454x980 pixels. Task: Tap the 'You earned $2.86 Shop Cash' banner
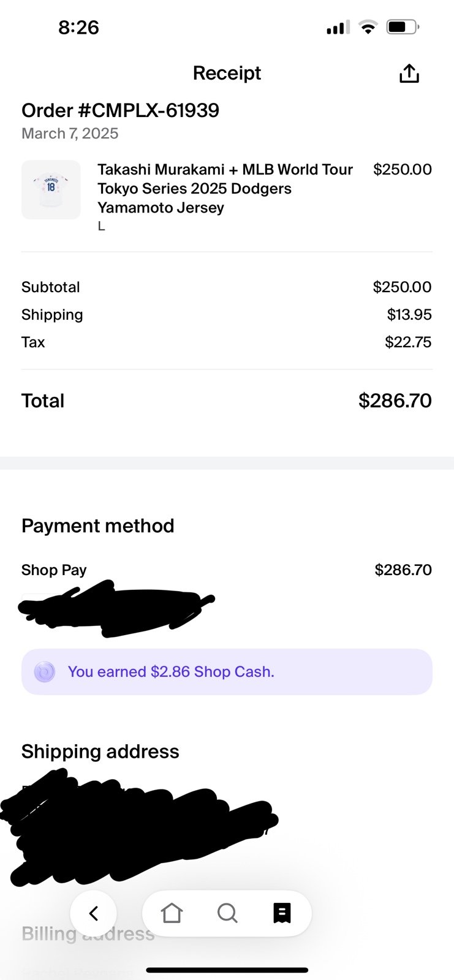point(227,672)
